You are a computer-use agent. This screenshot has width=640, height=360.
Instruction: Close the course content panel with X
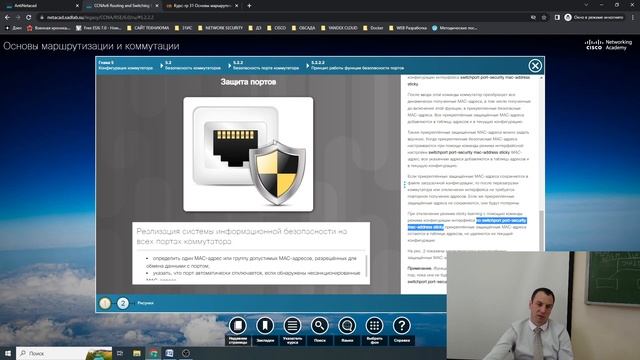coord(535,65)
